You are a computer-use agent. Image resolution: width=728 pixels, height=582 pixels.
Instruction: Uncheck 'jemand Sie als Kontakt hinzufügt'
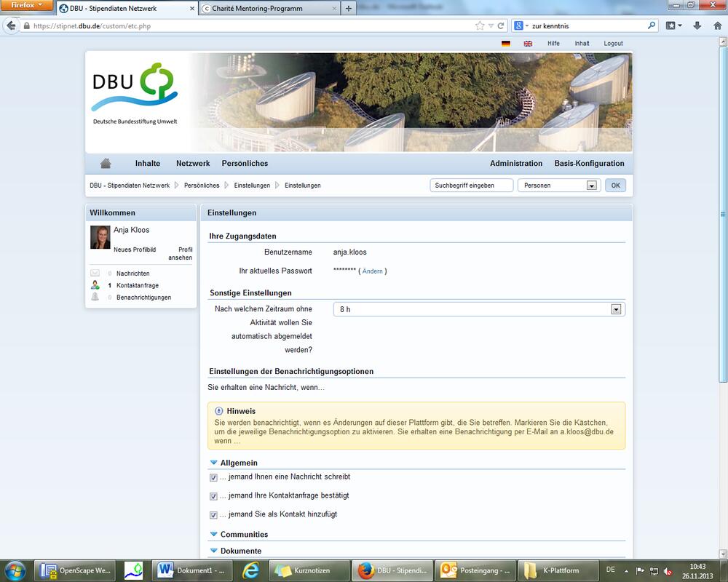(x=213, y=514)
